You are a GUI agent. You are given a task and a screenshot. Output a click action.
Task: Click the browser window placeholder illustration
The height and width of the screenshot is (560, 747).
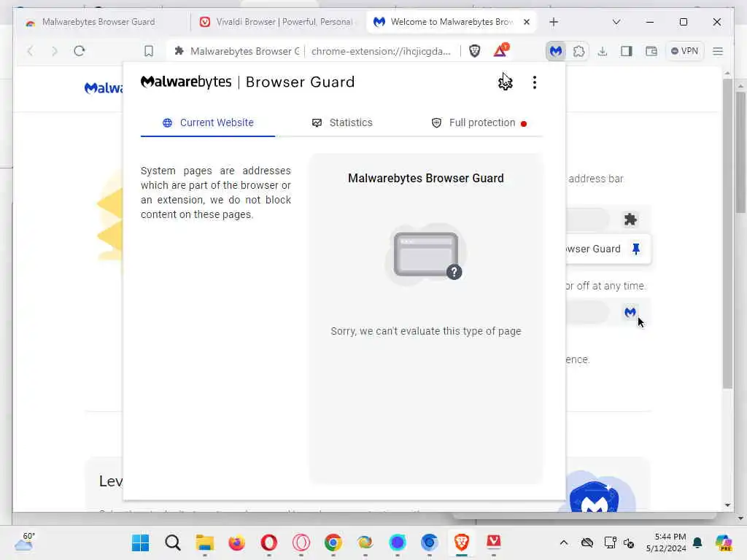click(426, 255)
